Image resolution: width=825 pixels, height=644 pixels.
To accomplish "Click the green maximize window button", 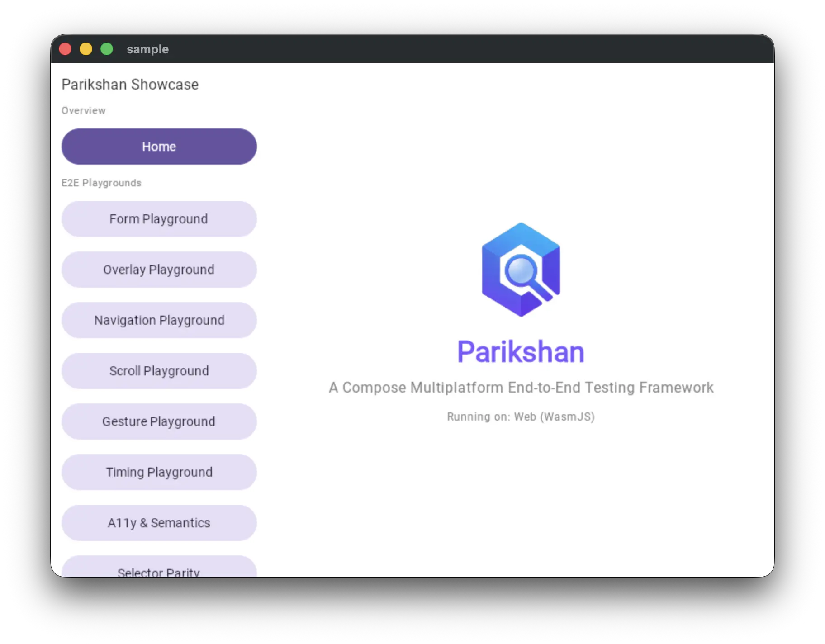I will [x=107, y=49].
